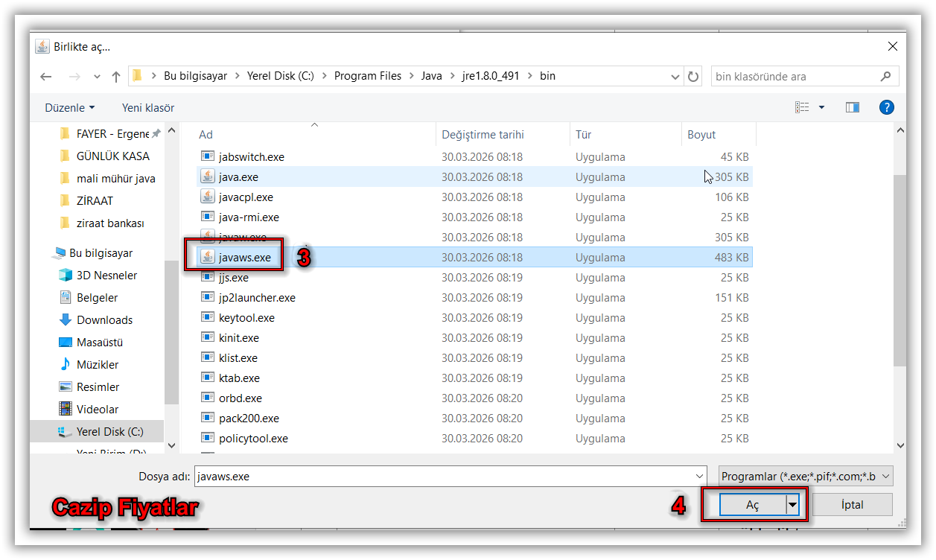The width and height of the screenshot is (936, 560).
Task: Select the java.exe file icon
Action: point(207,176)
